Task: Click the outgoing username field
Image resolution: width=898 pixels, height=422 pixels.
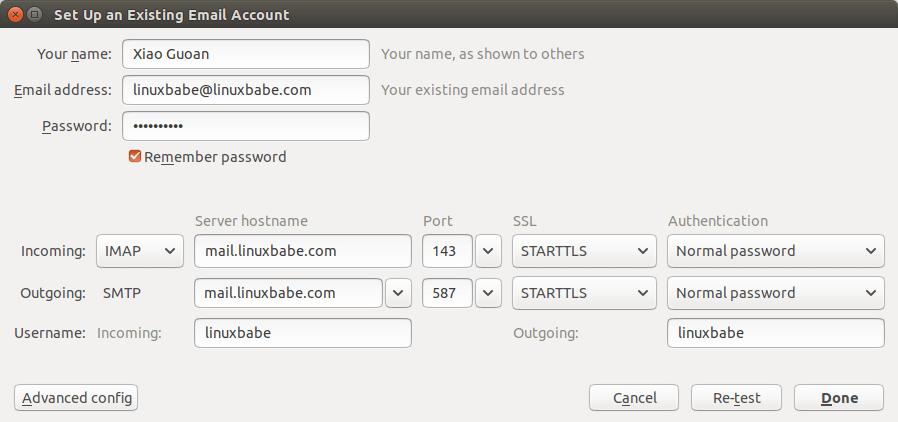Action: [x=775, y=333]
